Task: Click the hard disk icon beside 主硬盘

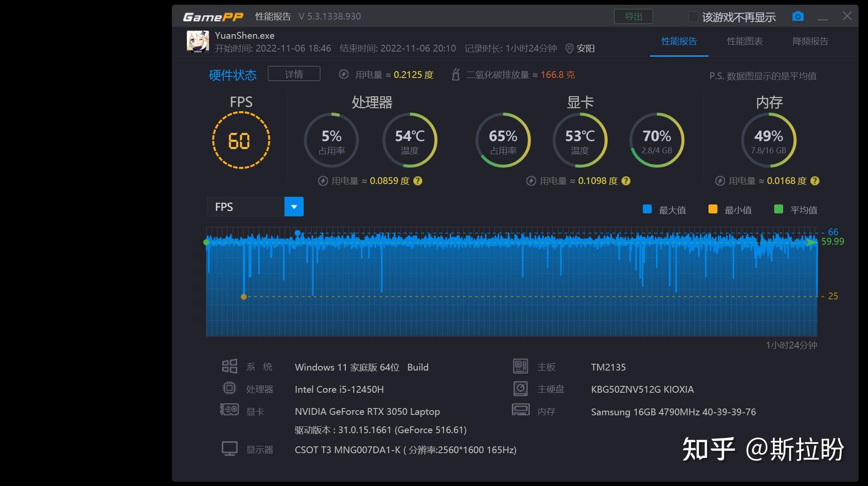Action: 521,388
